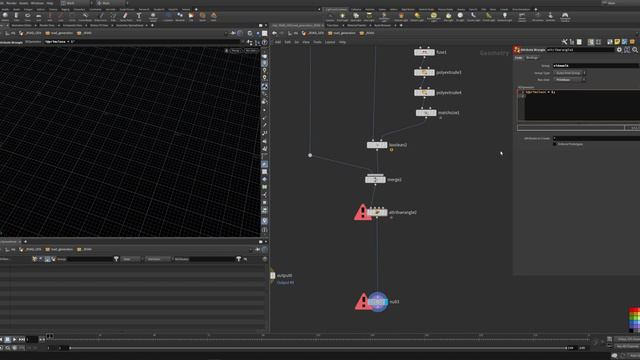Screen dimensions: 640x360
Task: Click the main menu Help item
Action: [50, 3]
